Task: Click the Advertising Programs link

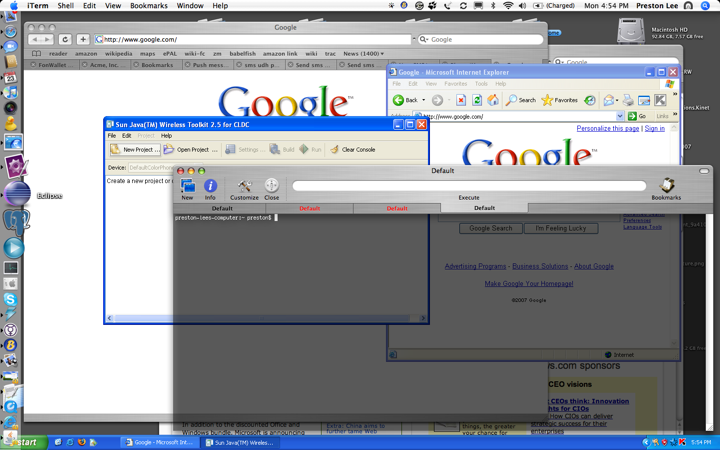Action: coord(475,266)
